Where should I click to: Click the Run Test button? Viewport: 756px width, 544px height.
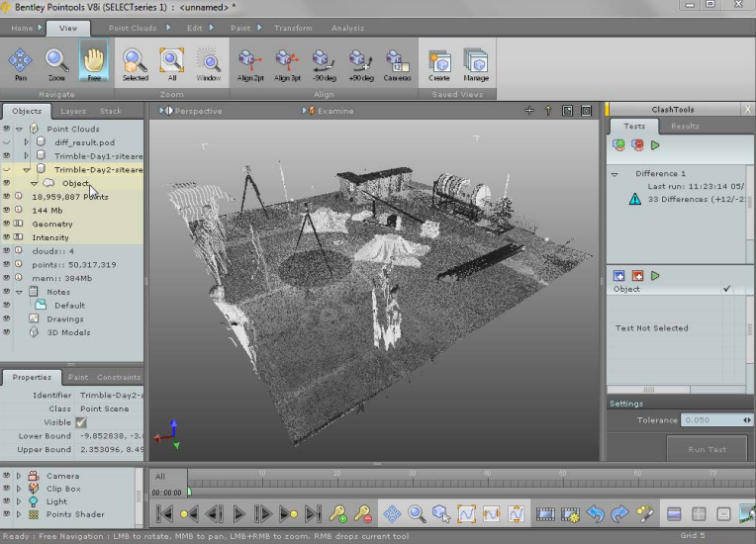[x=707, y=449]
